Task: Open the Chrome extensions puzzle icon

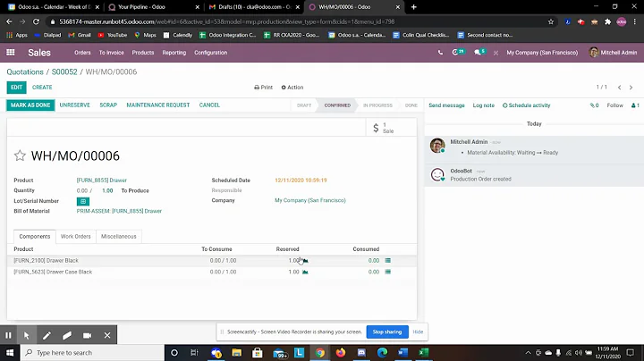Action: pos(608,21)
